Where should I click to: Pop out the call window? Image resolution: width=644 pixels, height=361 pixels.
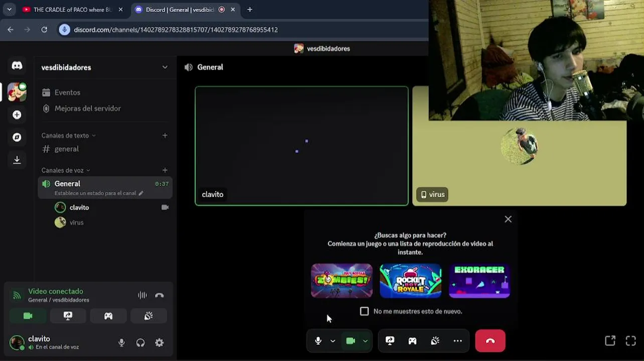tap(610, 341)
